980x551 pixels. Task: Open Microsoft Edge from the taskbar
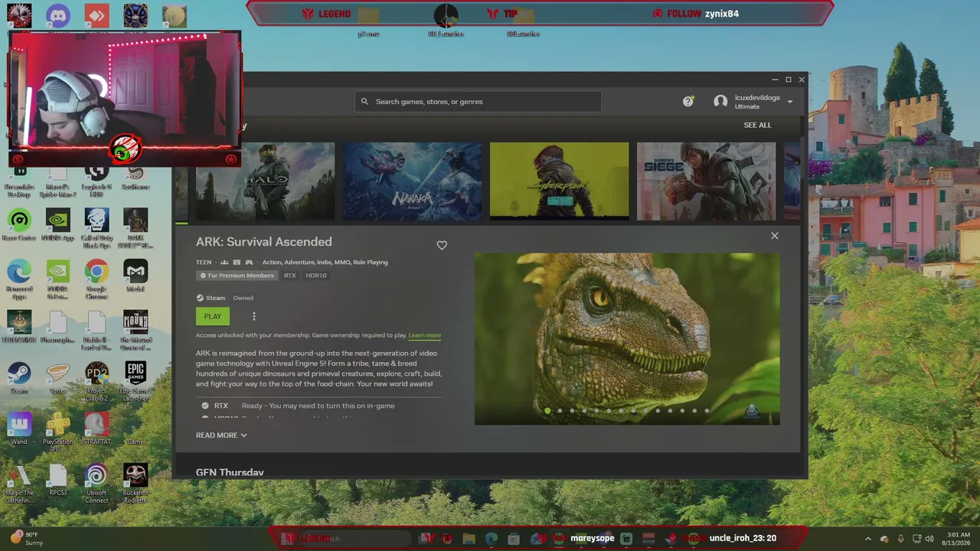(x=492, y=539)
